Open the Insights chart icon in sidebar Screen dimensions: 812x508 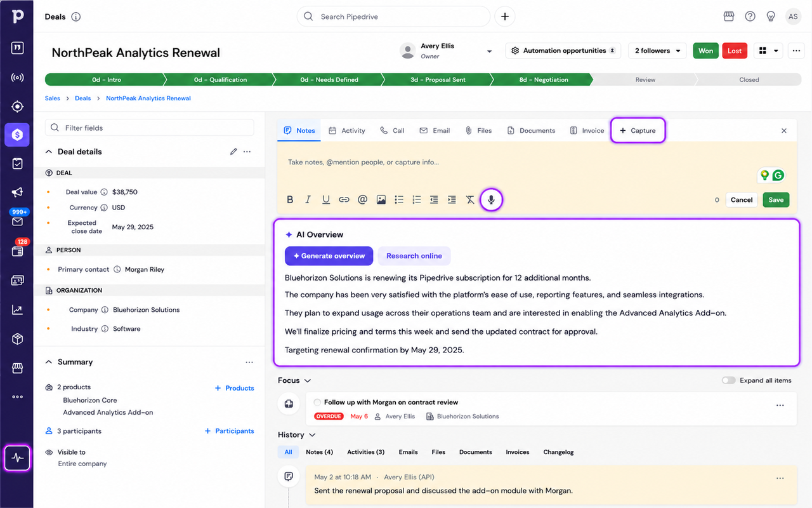tap(17, 310)
